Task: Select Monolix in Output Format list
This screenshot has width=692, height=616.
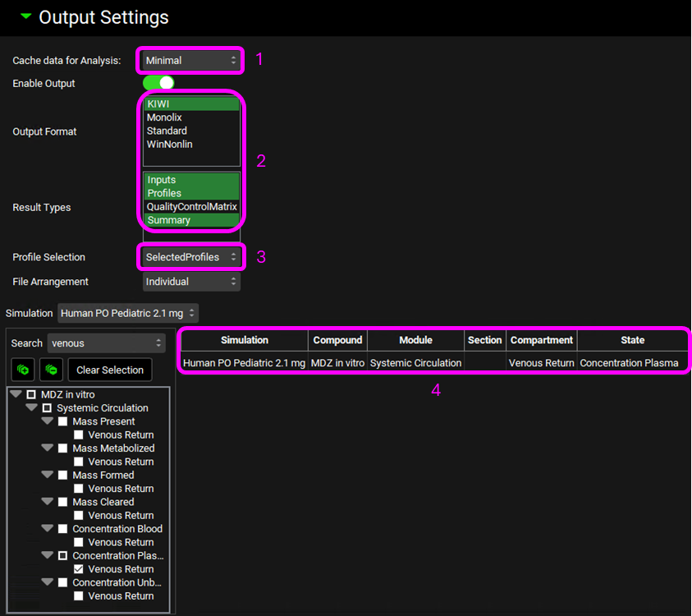Action: click(165, 117)
